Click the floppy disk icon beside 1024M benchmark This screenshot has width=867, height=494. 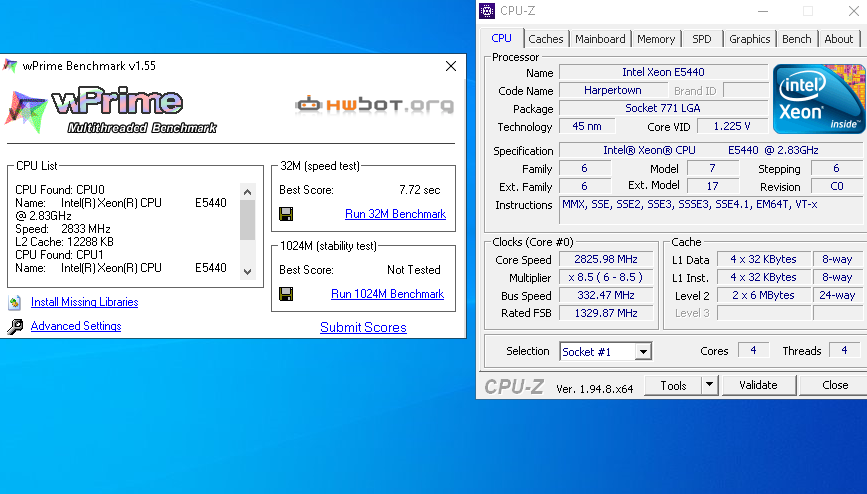(286, 294)
